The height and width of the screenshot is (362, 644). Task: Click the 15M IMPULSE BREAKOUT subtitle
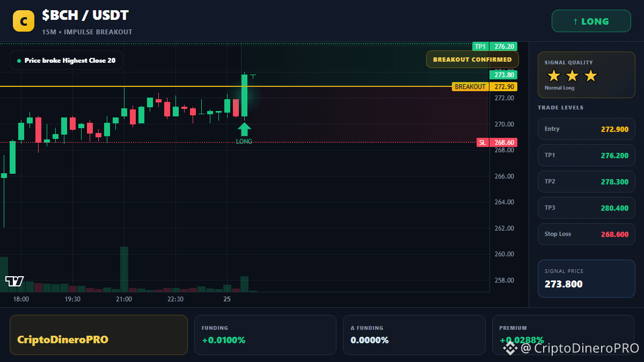click(x=87, y=32)
